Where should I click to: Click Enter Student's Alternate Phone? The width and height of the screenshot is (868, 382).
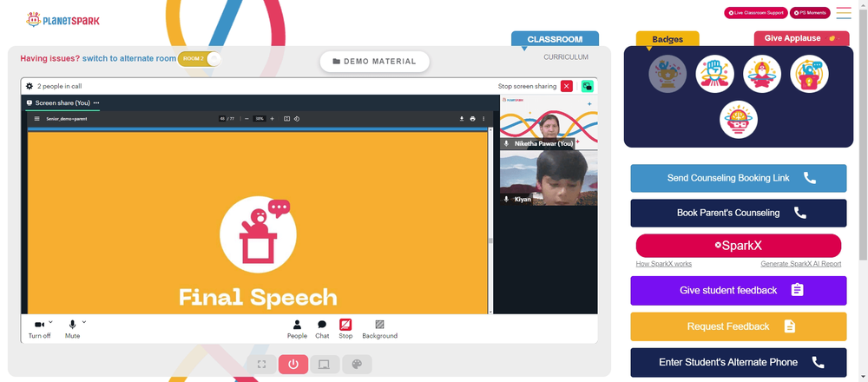pos(739,362)
